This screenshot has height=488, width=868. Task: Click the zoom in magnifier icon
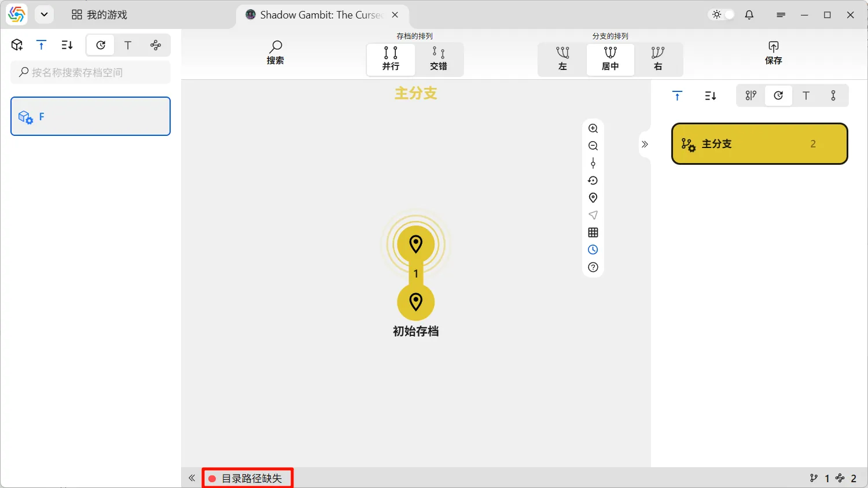point(593,128)
